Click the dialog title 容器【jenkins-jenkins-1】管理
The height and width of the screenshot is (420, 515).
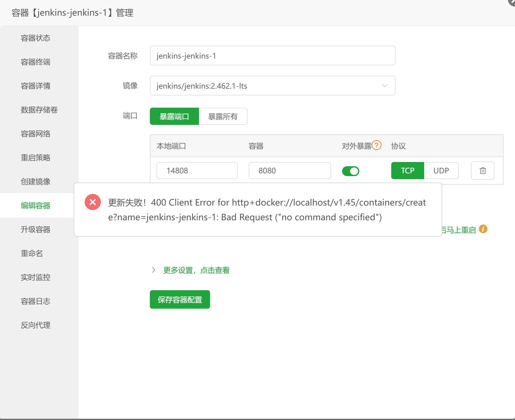(72, 13)
